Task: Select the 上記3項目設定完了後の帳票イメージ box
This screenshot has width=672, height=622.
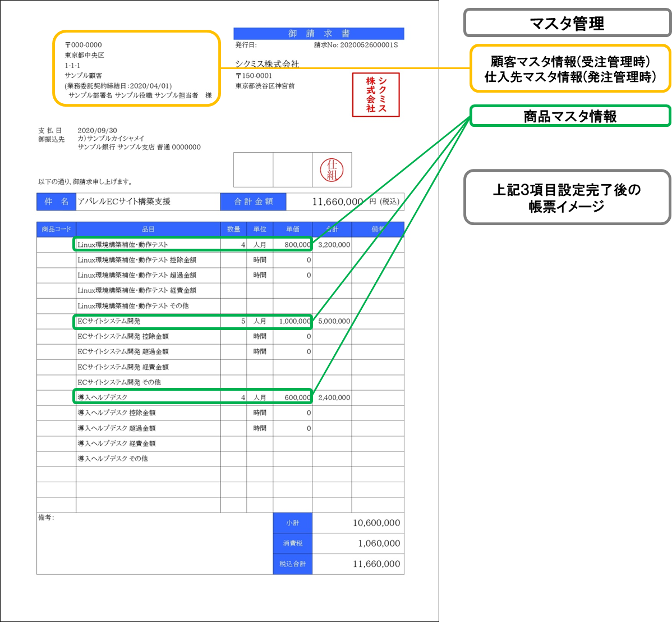Action: pos(568,198)
